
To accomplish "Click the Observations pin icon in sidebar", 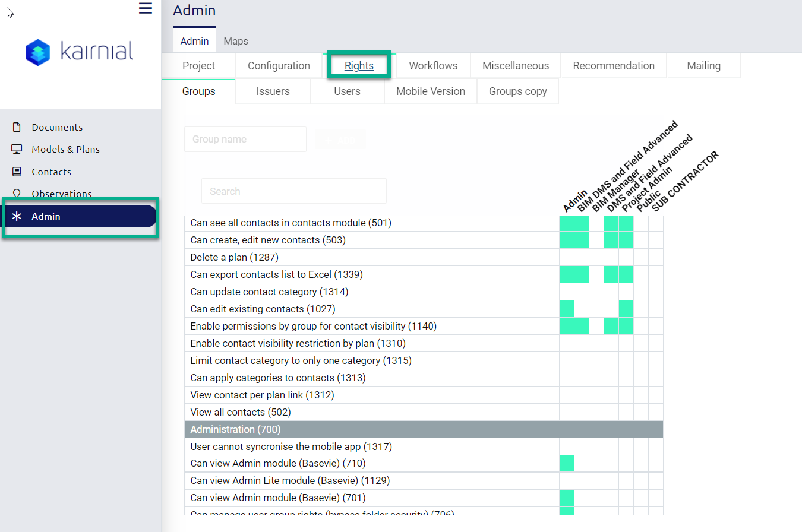I will pyautogui.click(x=17, y=194).
